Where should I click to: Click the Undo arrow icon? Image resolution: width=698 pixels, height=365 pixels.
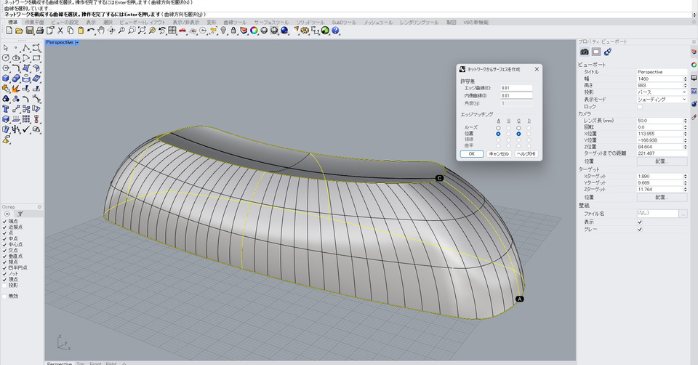91,31
